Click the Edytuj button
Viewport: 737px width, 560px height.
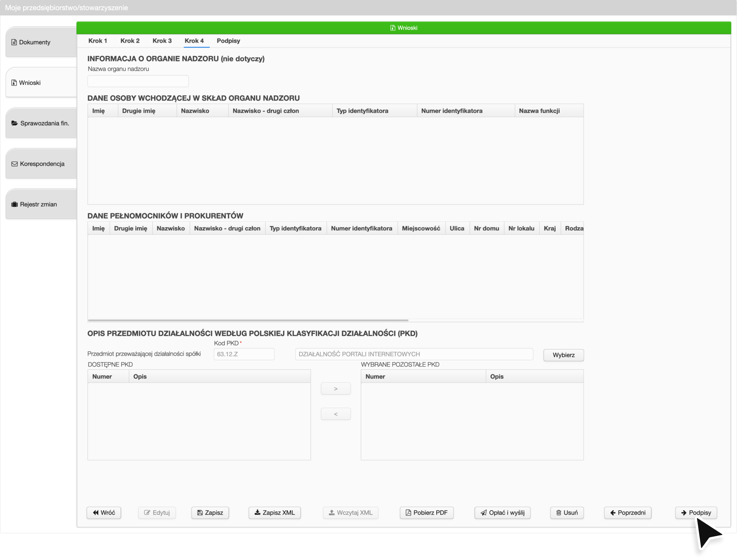coord(157,513)
